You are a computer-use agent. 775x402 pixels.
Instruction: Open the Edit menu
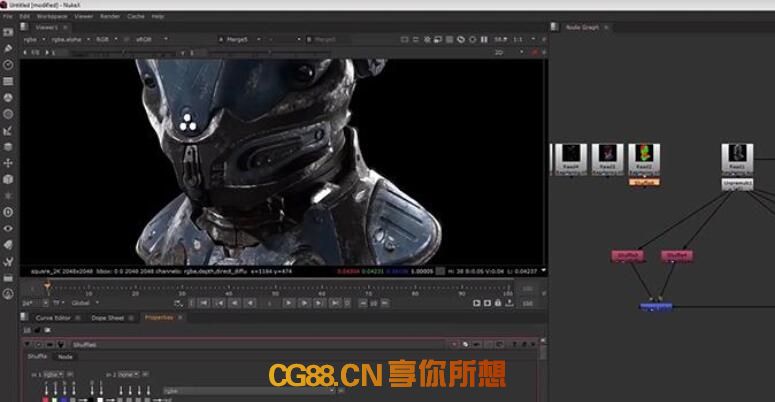tap(24, 16)
